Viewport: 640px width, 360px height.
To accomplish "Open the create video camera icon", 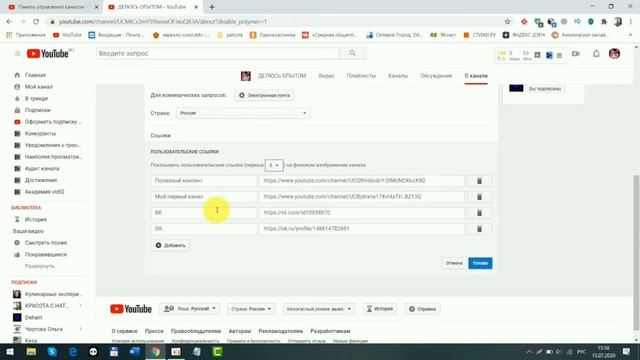I will pos(576,53).
